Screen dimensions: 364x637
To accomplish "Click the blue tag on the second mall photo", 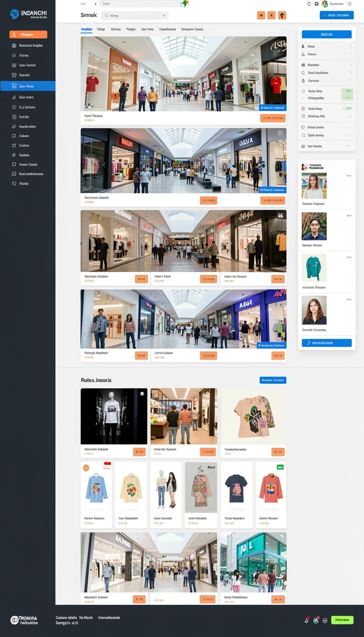I will point(273,190).
